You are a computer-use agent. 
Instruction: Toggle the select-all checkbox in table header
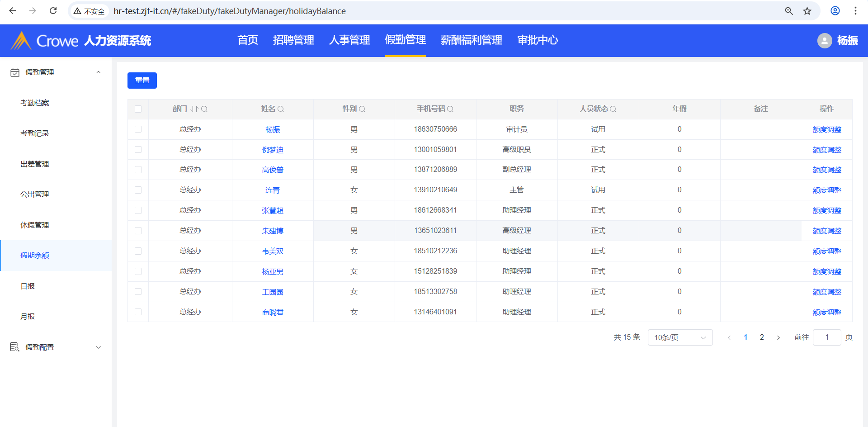tap(138, 109)
